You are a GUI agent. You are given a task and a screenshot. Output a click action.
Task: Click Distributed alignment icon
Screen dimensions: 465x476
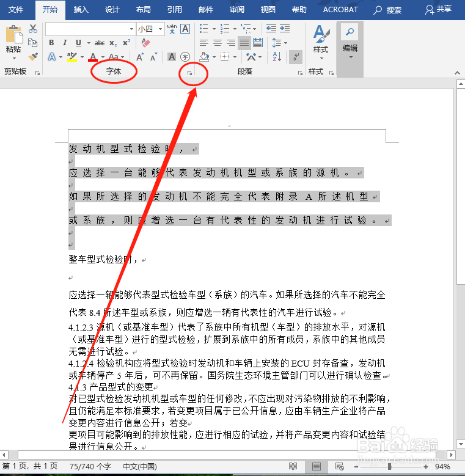coord(258,43)
